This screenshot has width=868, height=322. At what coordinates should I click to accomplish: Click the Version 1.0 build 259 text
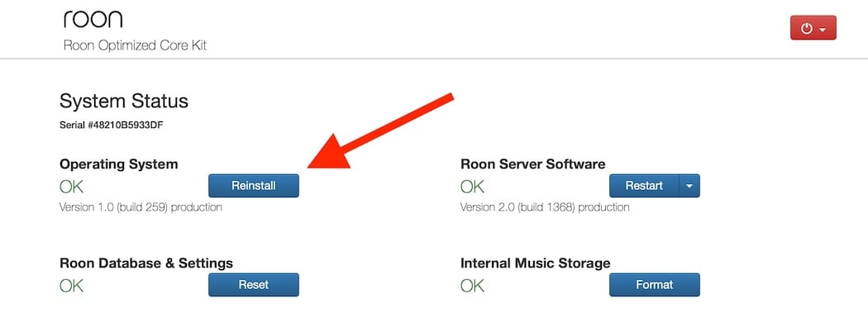coord(141,207)
